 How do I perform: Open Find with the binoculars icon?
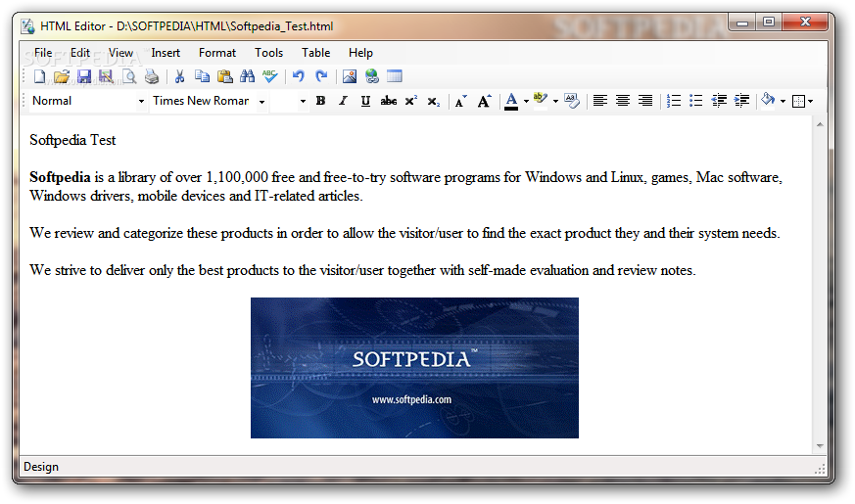pyautogui.click(x=247, y=76)
